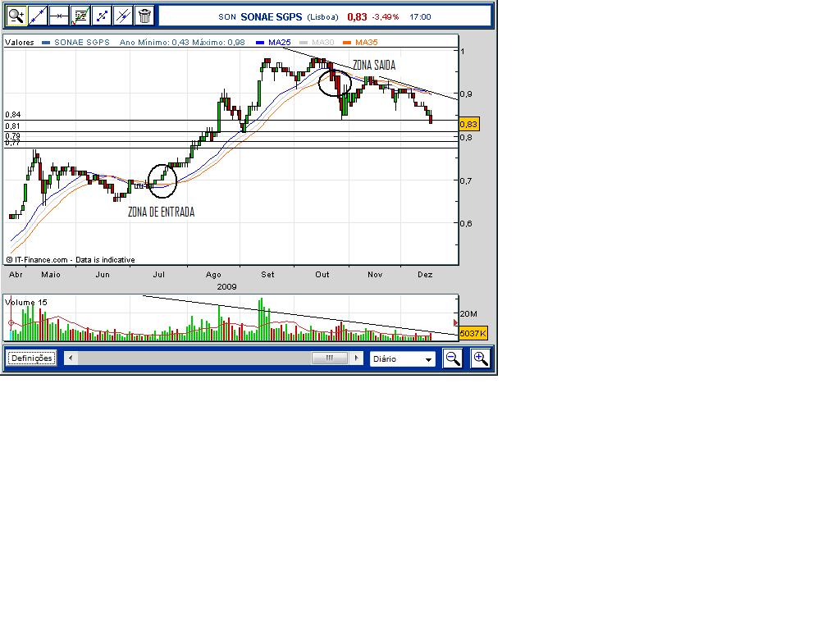
Task: Click the trash delete drawings icon
Action: [144, 16]
